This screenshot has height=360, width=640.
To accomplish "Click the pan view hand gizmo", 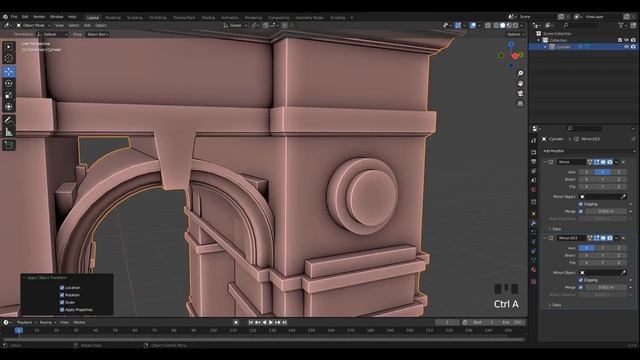I will pyautogui.click(x=520, y=83).
